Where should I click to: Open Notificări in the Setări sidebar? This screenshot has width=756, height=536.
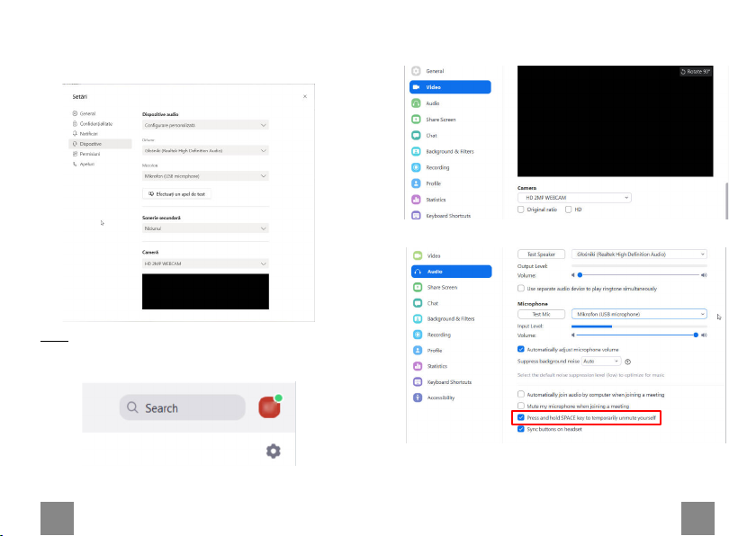click(x=85, y=133)
